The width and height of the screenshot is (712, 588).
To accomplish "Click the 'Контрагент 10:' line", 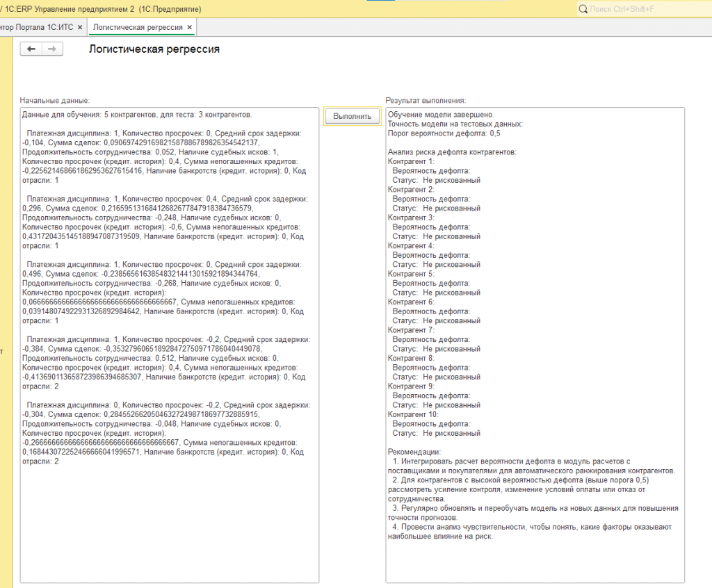I will tap(413, 415).
